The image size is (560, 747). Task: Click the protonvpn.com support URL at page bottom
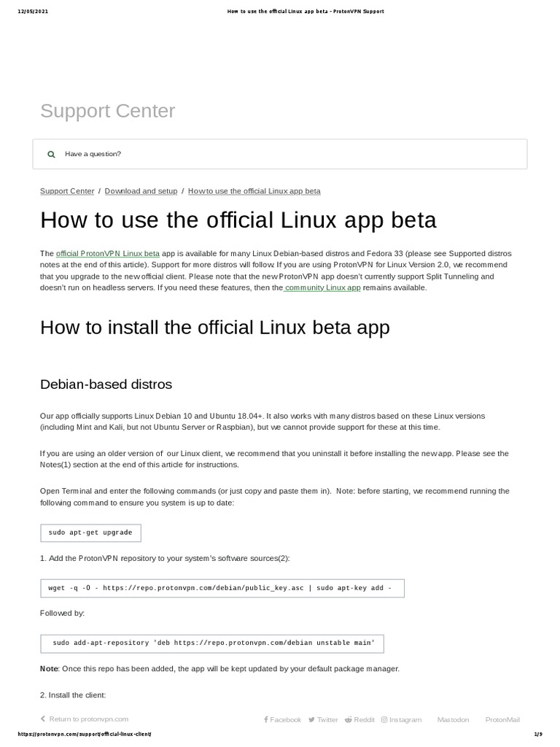click(87, 733)
